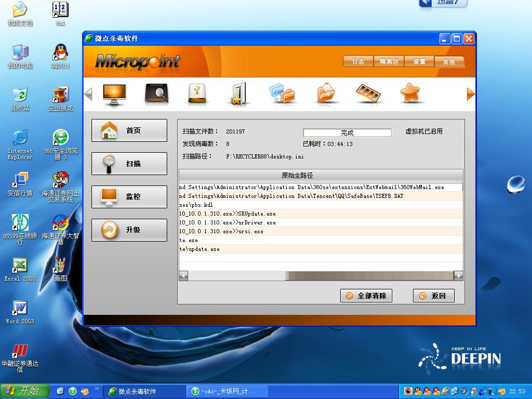The height and width of the screenshot is (399, 532).
Task: Select the SRUpdate.exe result row
Action: pos(321,214)
